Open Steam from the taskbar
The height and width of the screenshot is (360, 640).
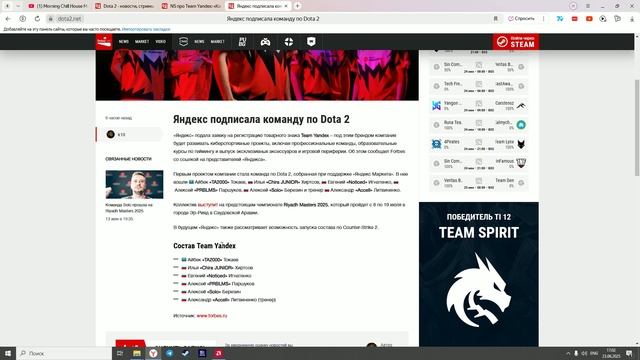coord(186,353)
